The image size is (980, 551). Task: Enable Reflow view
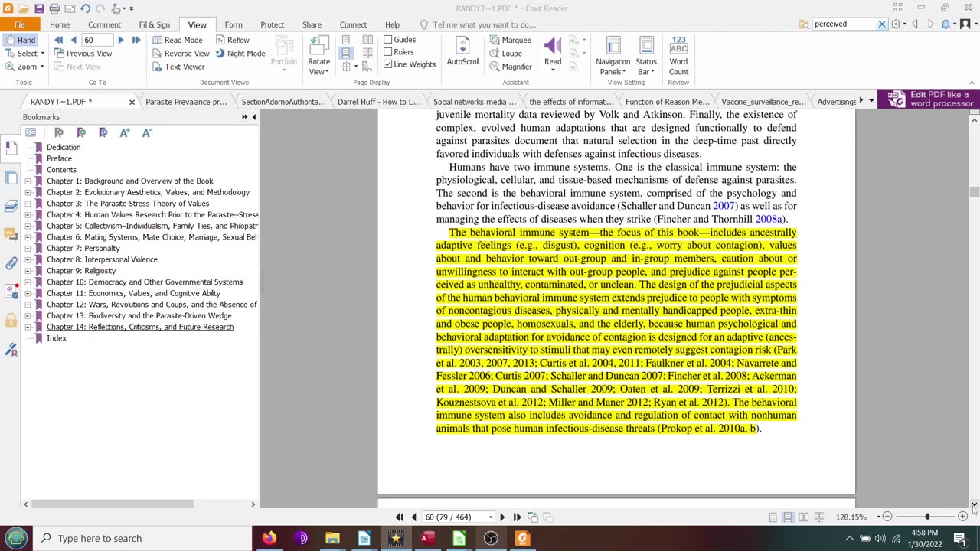click(x=233, y=40)
